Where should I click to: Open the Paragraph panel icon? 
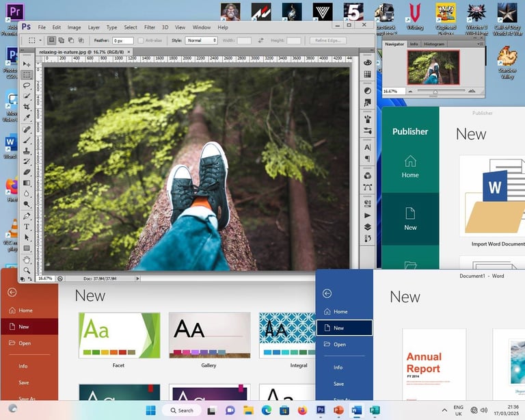tap(368, 159)
